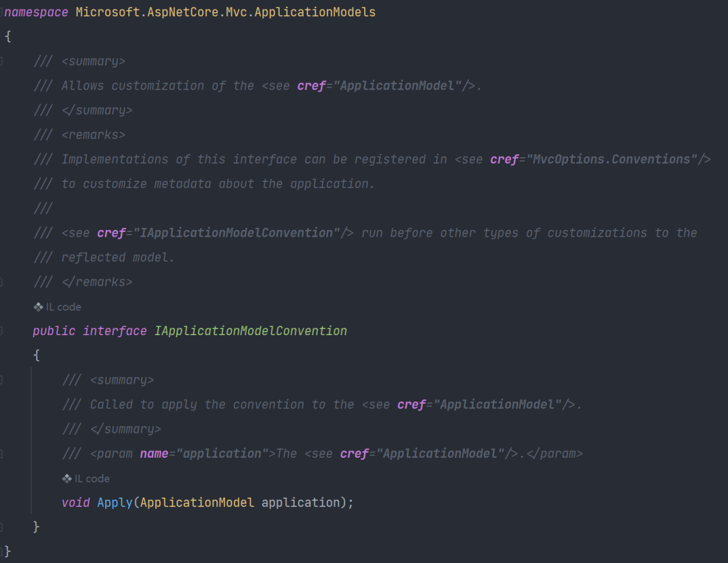728x563 pixels.
Task: Open IL code lens above the Apply method
Action: coord(86,479)
